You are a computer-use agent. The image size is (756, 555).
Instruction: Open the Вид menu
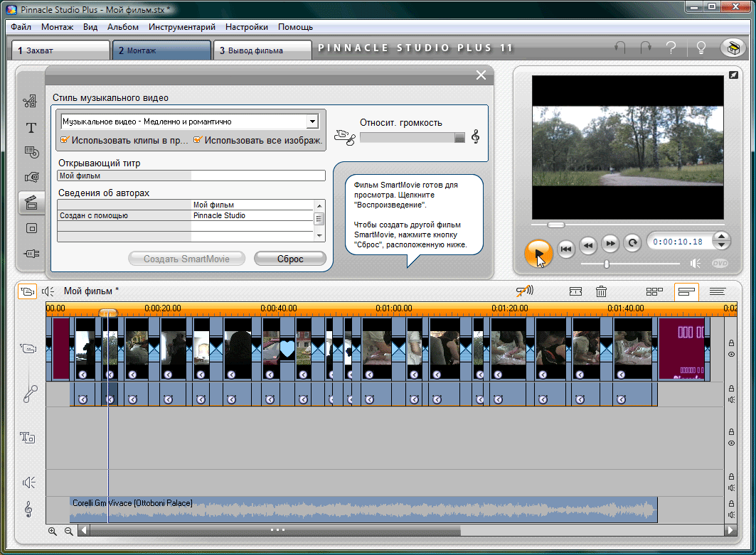point(90,27)
